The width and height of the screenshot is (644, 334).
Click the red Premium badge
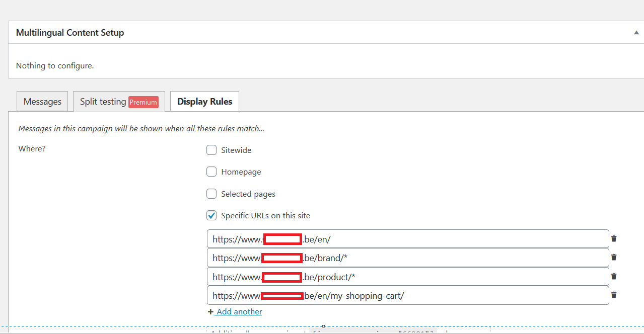point(144,102)
